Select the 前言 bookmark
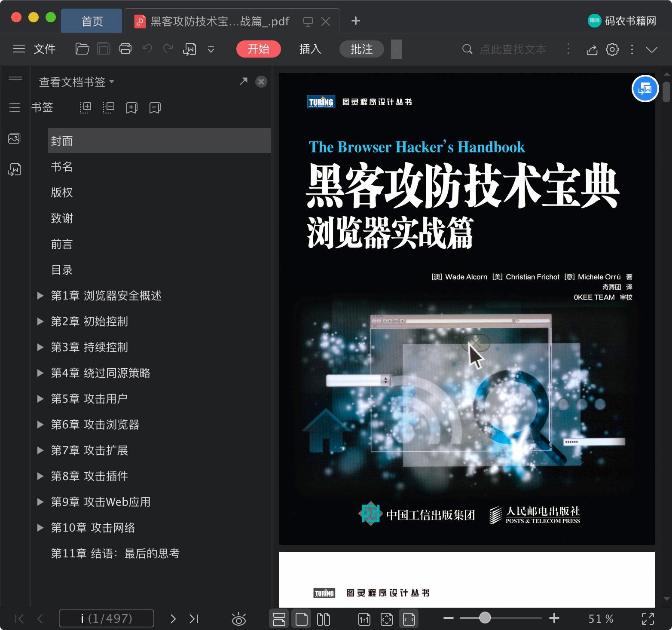The height and width of the screenshot is (630, 672). coord(62,244)
